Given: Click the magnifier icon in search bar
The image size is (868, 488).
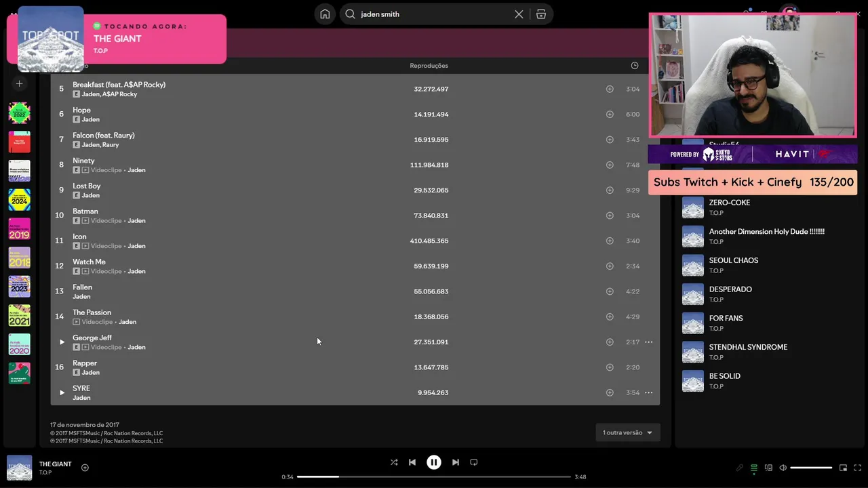Looking at the screenshot, I should pos(351,14).
